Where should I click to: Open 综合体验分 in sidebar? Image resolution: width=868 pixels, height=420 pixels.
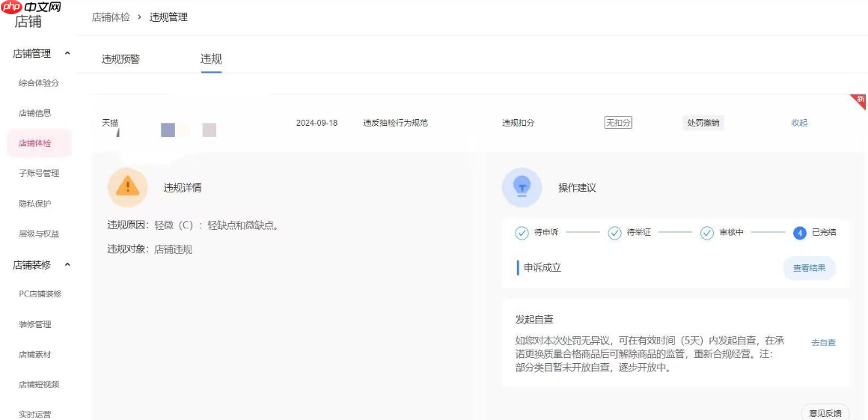39,83
